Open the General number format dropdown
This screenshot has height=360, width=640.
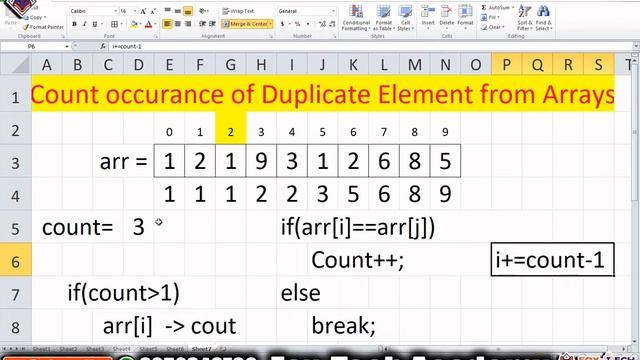(333, 11)
